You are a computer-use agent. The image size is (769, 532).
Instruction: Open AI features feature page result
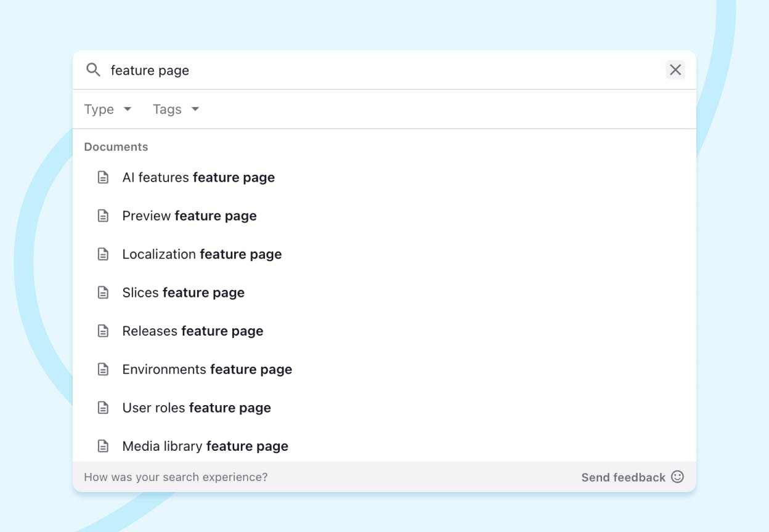[198, 177]
